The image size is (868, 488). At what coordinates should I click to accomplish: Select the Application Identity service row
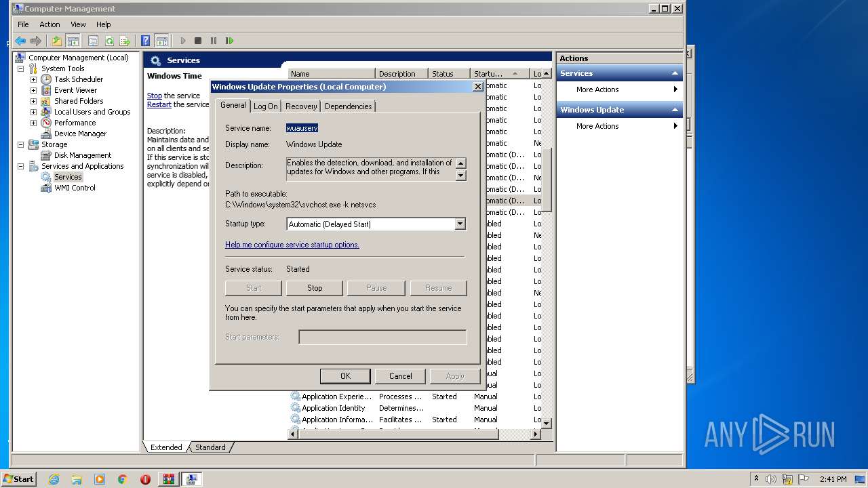[x=415, y=408]
